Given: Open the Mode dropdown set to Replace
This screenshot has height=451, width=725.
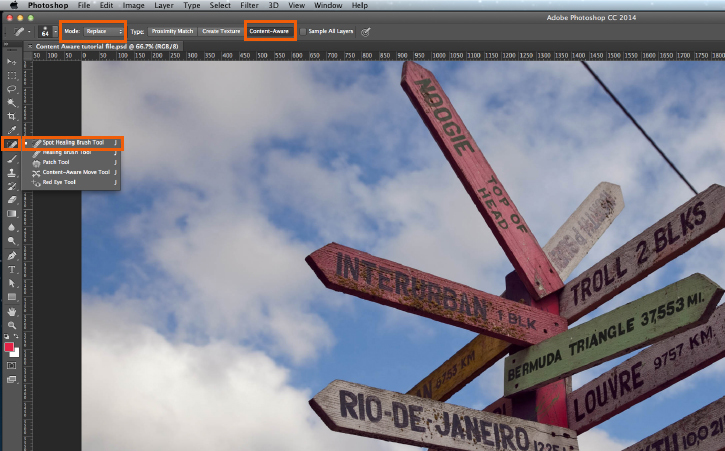Looking at the screenshot, I should [104, 31].
